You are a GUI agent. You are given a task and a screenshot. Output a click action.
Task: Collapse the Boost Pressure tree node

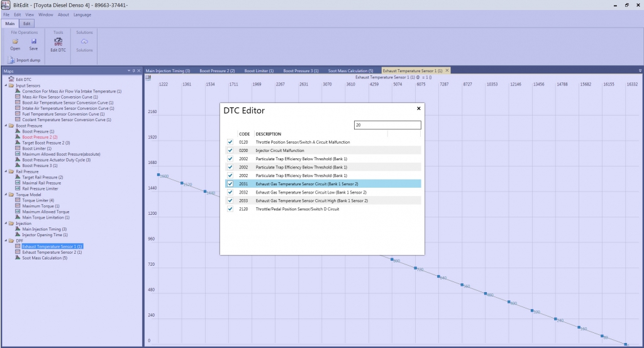pos(6,126)
